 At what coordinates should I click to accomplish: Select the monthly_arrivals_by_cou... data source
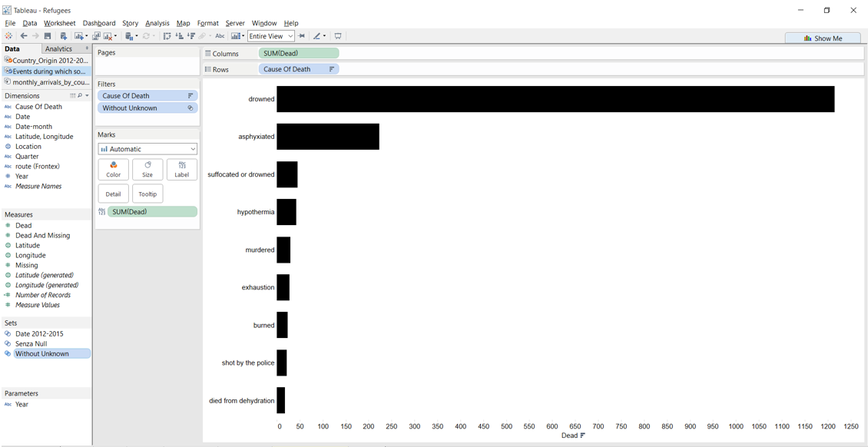click(47, 81)
